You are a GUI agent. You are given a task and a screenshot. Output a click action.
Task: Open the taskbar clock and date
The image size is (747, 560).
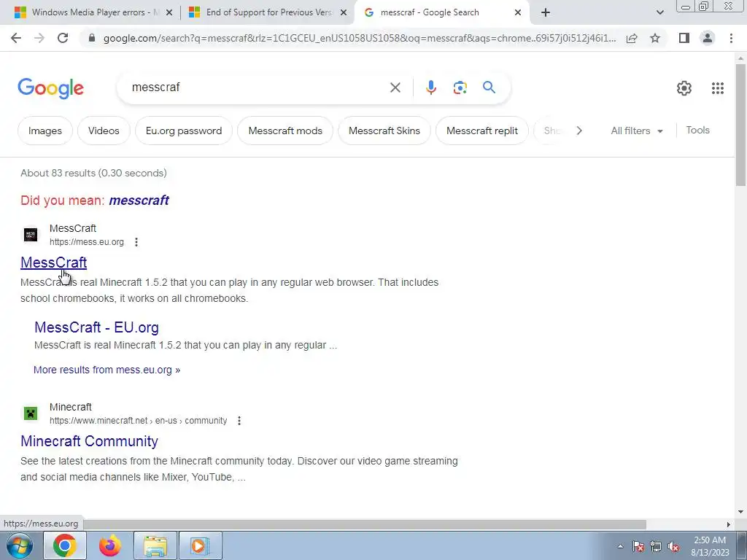(710, 546)
